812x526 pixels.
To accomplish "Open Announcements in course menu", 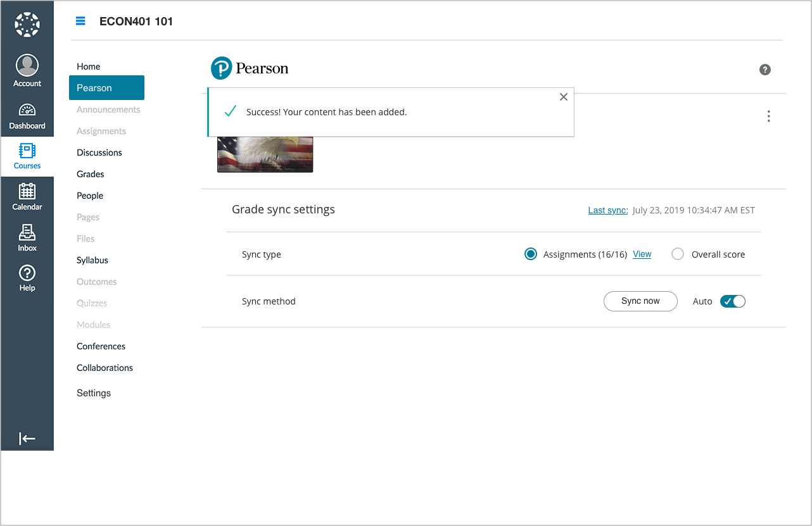I will [x=108, y=110].
